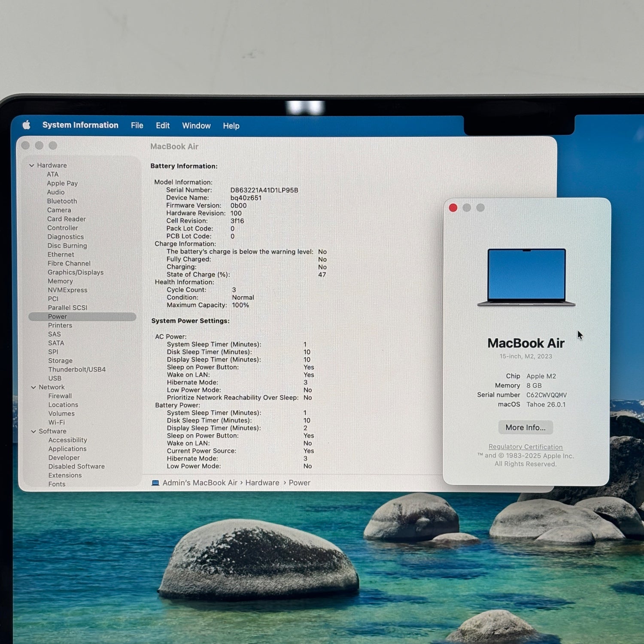
Task: Select Bluetooth in the sidebar
Action: point(62,201)
